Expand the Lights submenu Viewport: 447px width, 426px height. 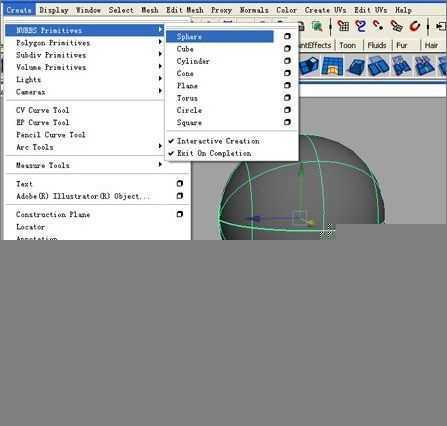click(85, 80)
